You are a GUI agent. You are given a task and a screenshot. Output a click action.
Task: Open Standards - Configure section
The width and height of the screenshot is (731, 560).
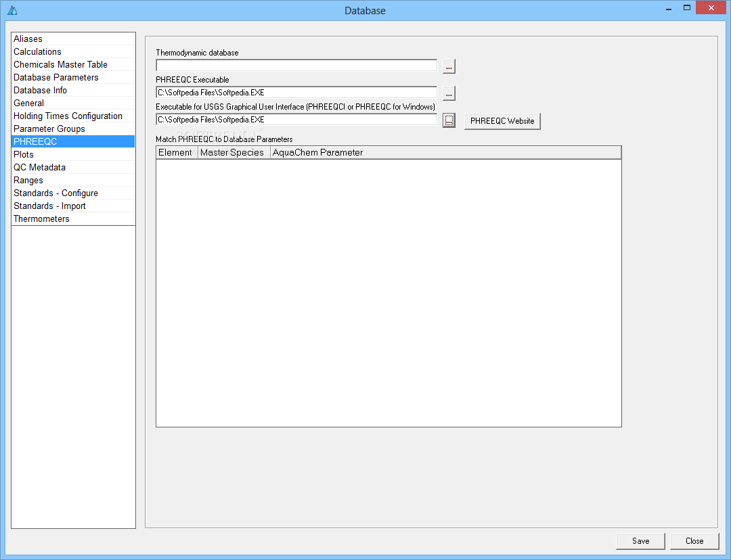(x=73, y=193)
